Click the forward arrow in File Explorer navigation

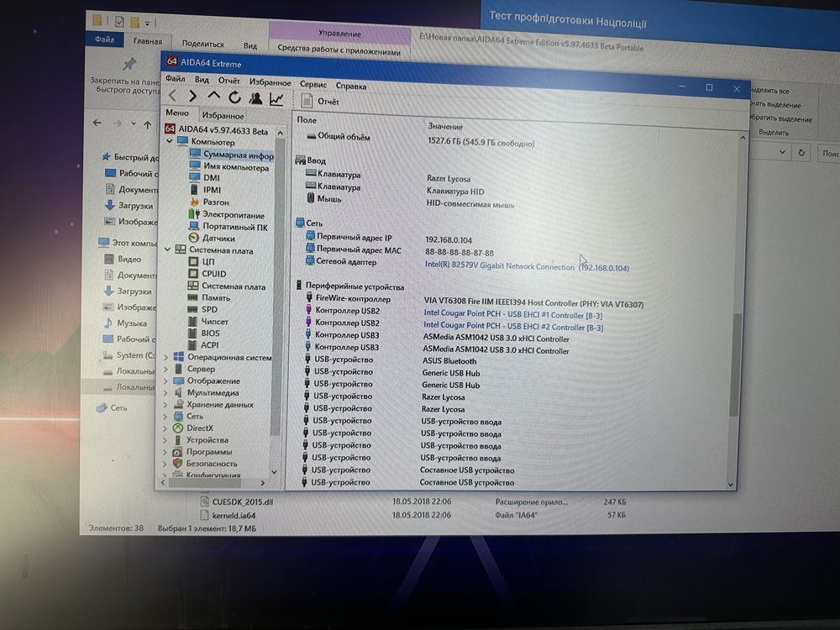pos(118,123)
